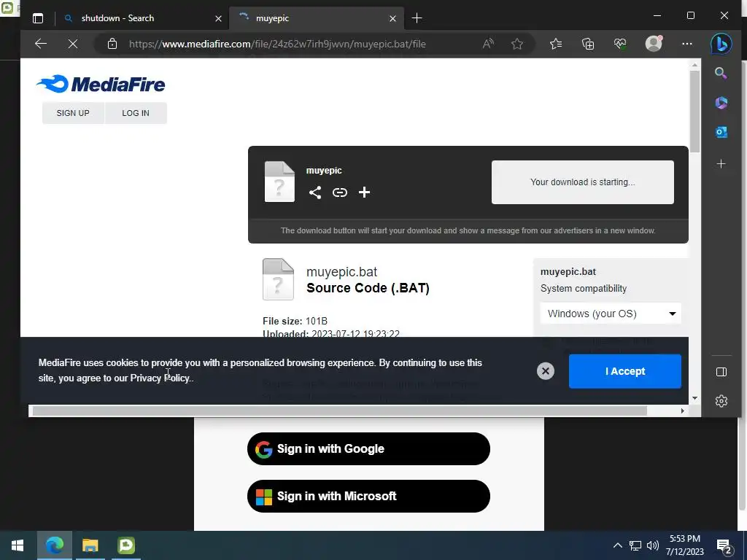Viewport: 747px width, 560px height.
Task: Switch to the shutdown - Search tab
Action: pos(138,18)
